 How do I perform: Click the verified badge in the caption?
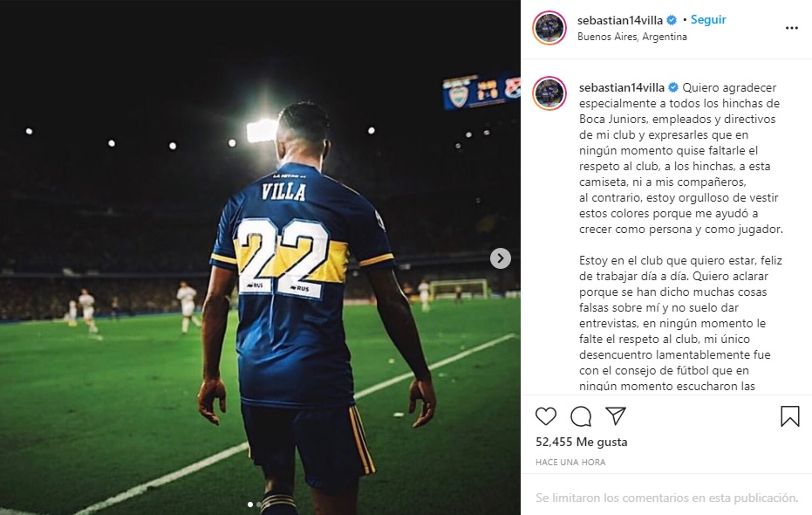click(x=673, y=87)
